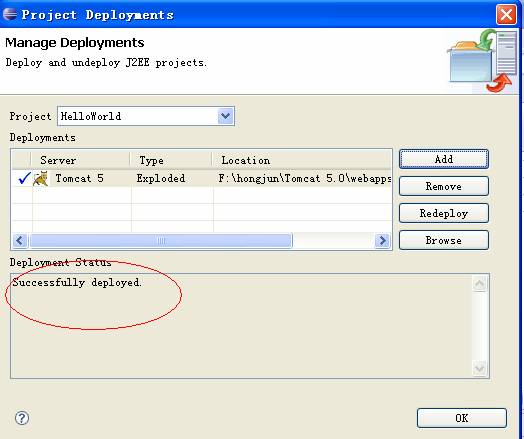Click the blue checkmark deployment status icon

(x=24, y=178)
